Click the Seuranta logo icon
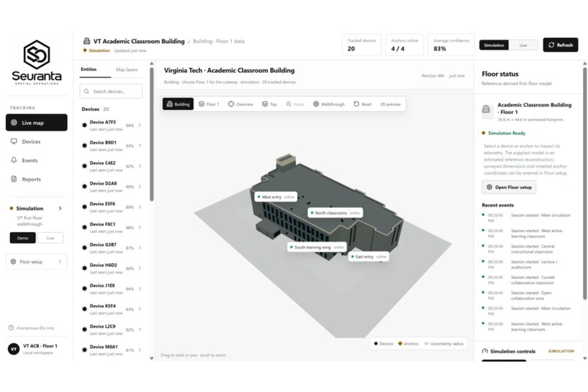 pyautogui.click(x=36, y=55)
